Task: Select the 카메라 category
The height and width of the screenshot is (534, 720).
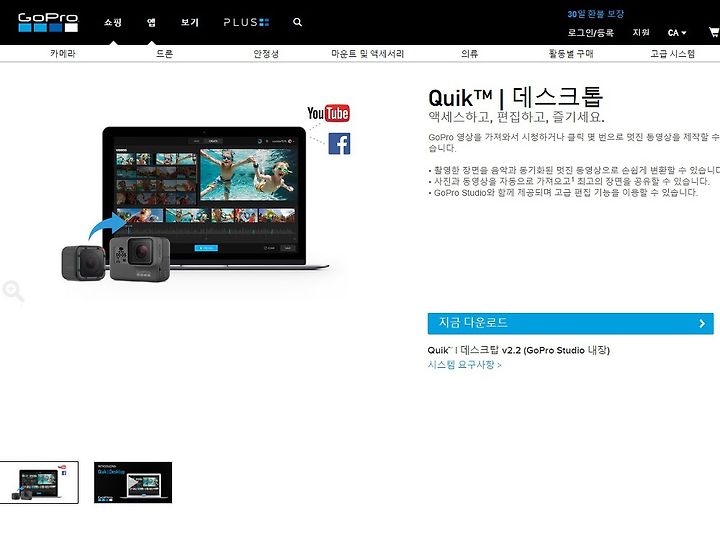Action: click(62, 54)
